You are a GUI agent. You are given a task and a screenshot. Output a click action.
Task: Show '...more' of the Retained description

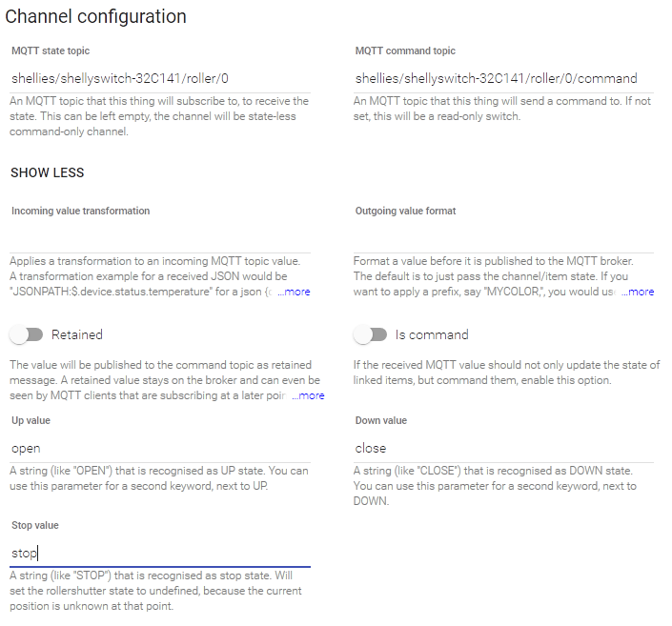pyautogui.click(x=307, y=395)
